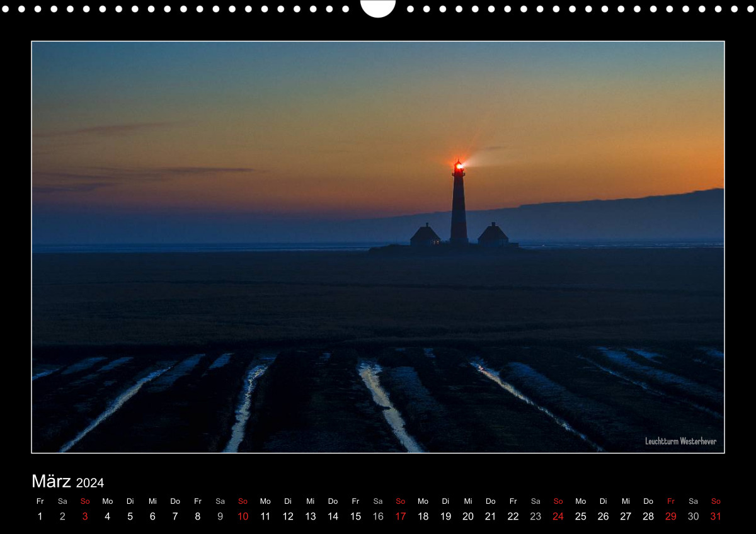Select Sunday 10 in the calendar

[243, 516]
